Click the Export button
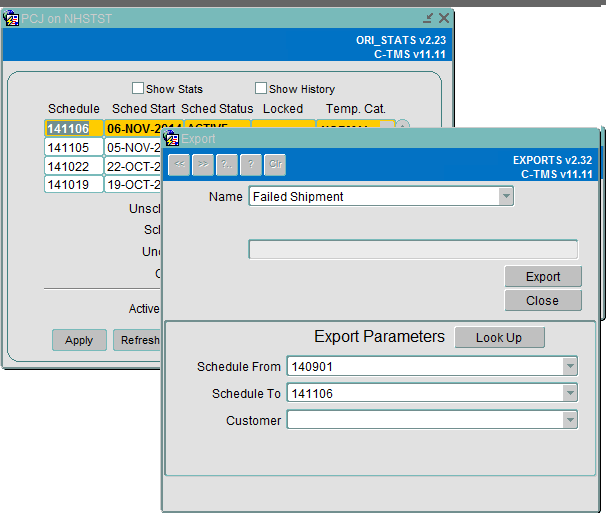The image size is (606, 513). click(543, 276)
